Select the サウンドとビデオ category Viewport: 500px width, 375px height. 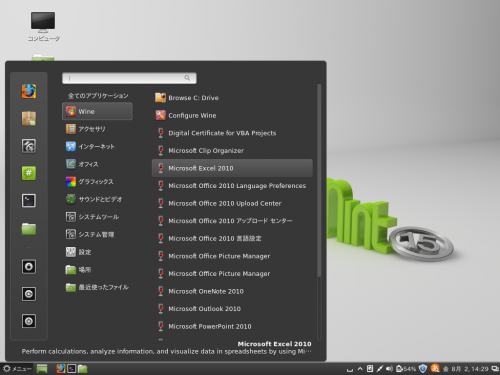(x=97, y=199)
